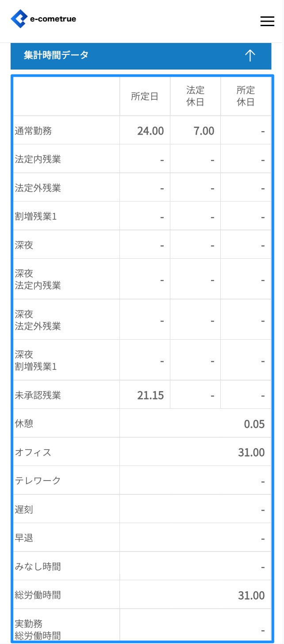Select the 所定日 column header
The height and width of the screenshot is (644, 284).
pyautogui.click(x=145, y=97)
